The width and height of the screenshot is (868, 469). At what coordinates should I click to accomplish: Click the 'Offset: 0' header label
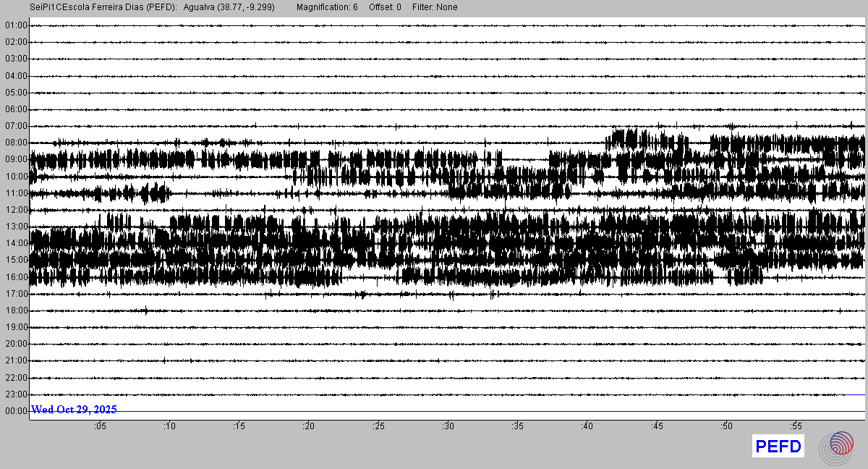[385, 7]
